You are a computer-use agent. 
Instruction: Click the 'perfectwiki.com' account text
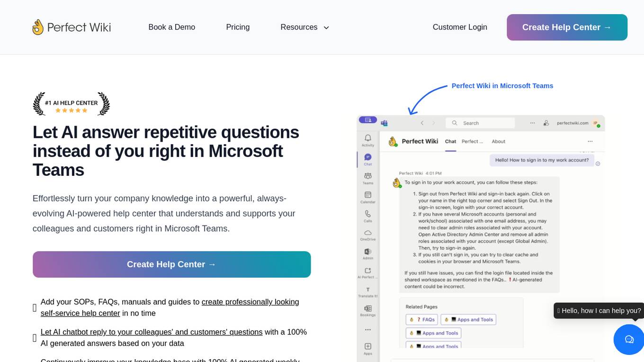[572, 123]
